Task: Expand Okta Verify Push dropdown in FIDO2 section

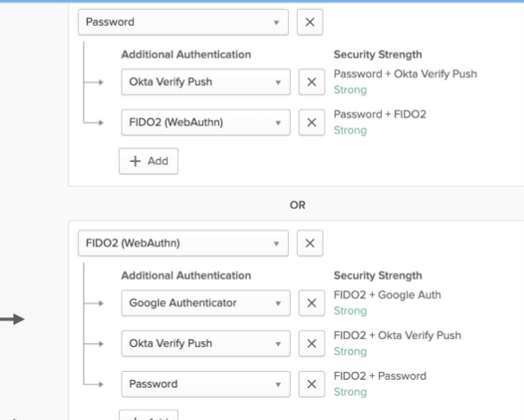Action: click(206, 343)
